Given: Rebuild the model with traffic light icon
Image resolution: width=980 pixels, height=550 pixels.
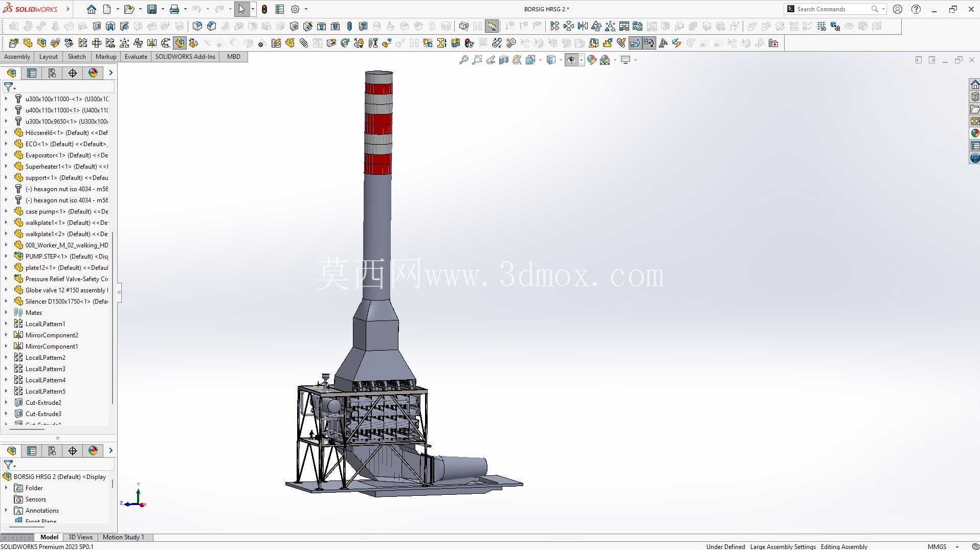Looking at the screenshot, I should coord(264,9).
